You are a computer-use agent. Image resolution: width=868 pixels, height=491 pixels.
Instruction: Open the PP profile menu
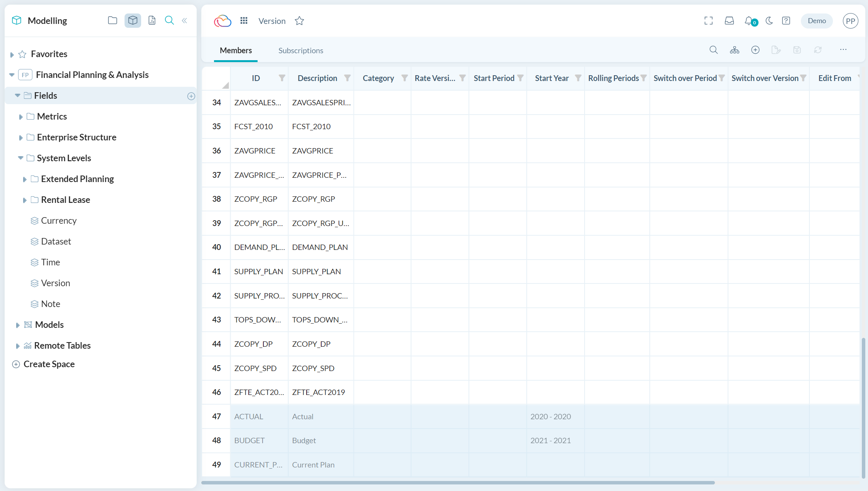pyautogui.click(x=850, y=21)
